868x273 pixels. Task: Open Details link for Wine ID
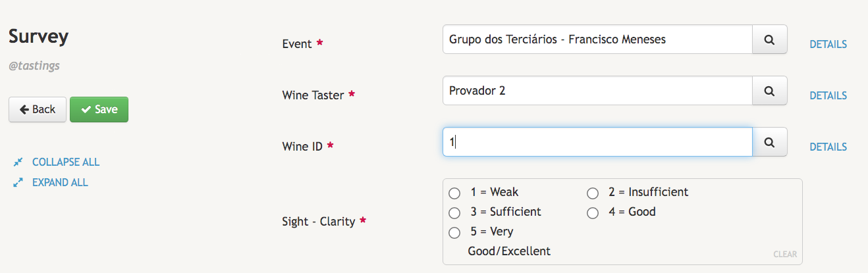(x=828, y=147)
